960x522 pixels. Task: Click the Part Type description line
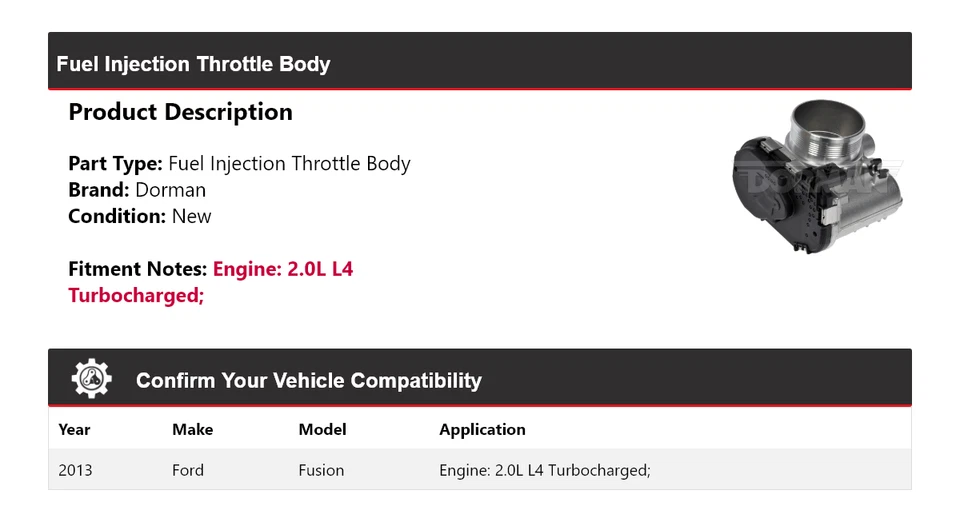(x=239, y=164)
